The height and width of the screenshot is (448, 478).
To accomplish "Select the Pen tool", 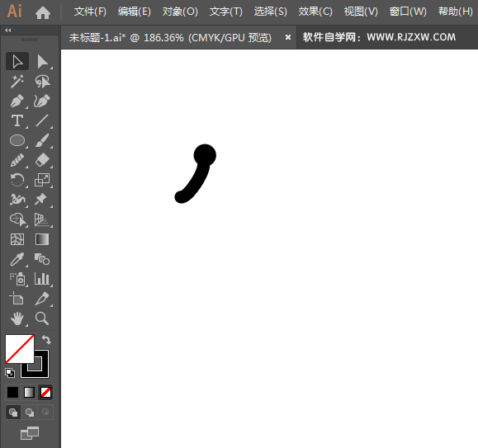I will 17,101.
